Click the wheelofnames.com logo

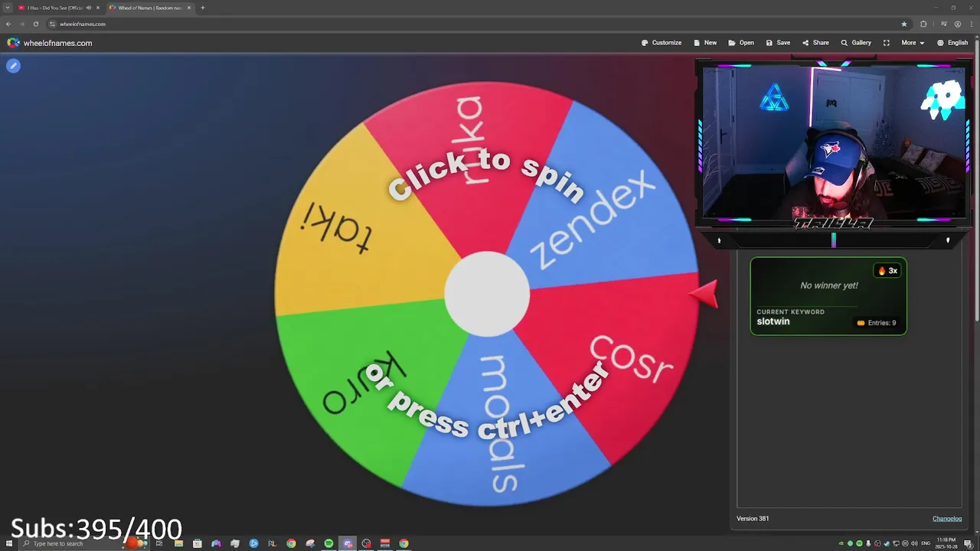(50, 43)
